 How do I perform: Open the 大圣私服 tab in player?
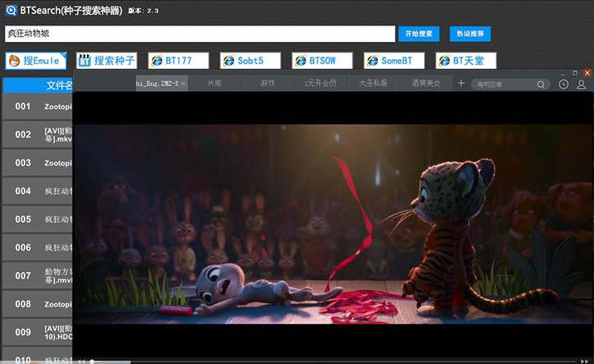pos(373,83)
